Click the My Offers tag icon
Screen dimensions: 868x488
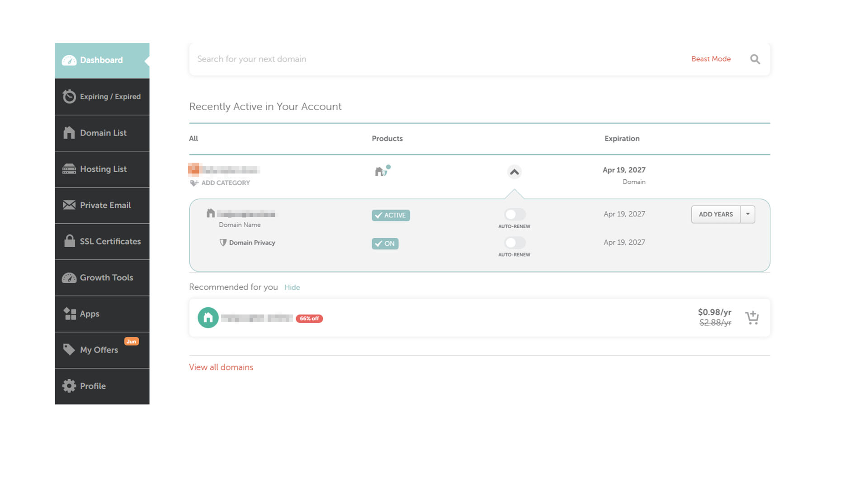point(69,349)
